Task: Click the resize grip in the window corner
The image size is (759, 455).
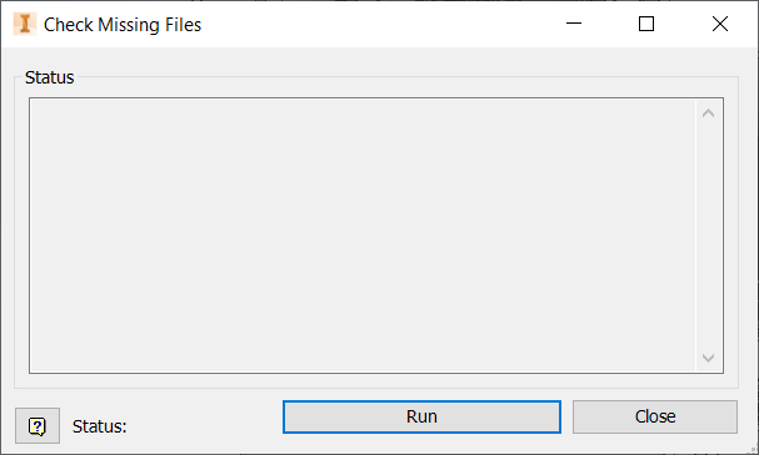Action: click(753, 449)
